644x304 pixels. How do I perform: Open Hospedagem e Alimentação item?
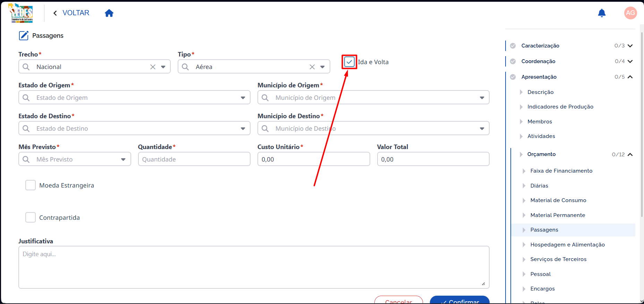click(567, 245)
